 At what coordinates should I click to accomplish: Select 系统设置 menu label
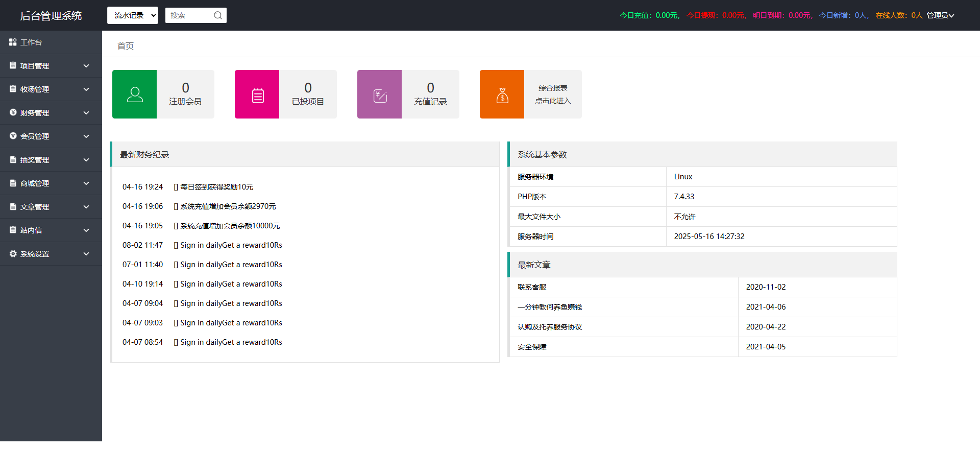point(35,254)
